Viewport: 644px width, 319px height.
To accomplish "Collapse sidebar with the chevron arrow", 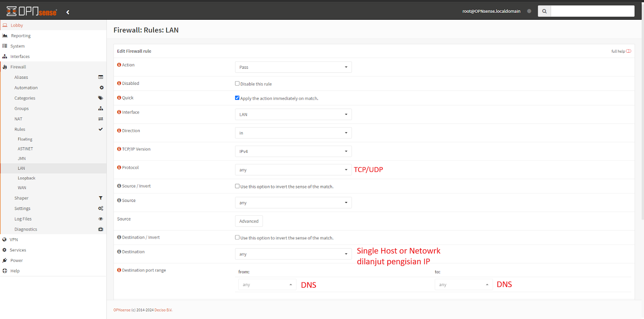I will [68, 12].
